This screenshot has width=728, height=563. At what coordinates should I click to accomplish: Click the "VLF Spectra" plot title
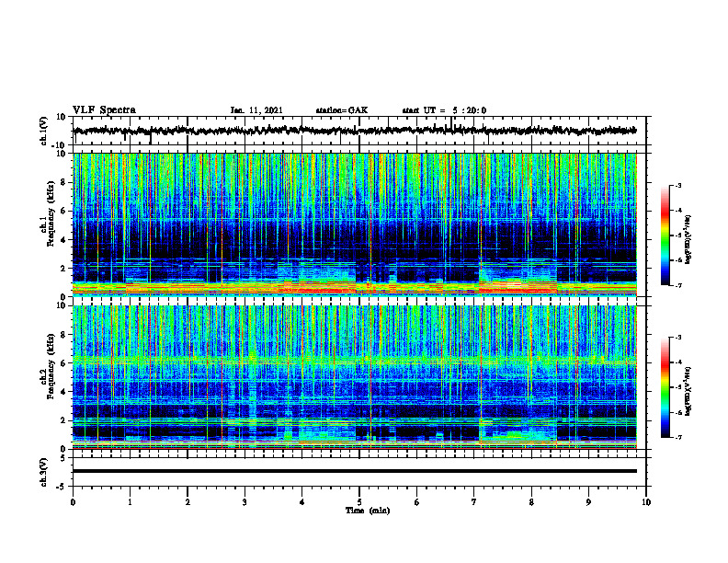(x=104, y=110)
